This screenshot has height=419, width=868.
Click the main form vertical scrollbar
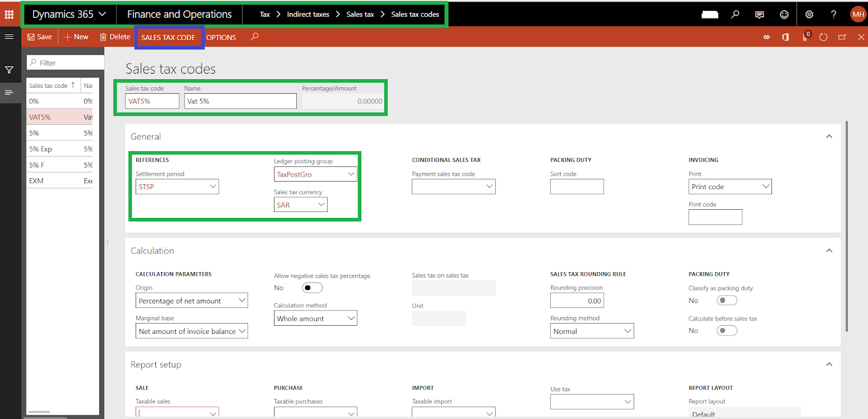pyautogui.click(x=846, y=226)
